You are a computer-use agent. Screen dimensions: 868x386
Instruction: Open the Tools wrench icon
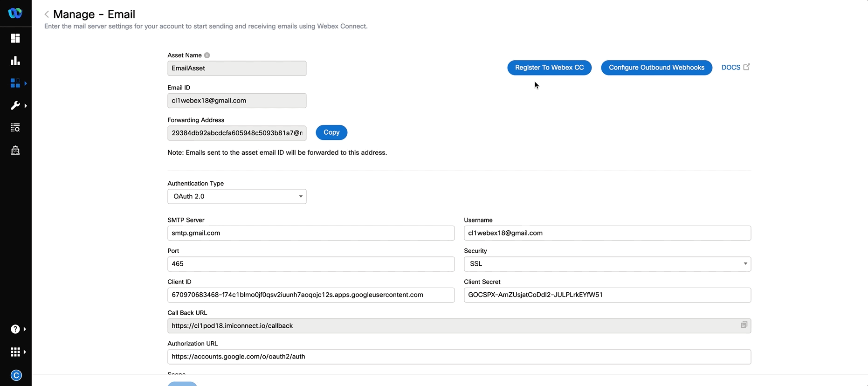click(15, 105)
